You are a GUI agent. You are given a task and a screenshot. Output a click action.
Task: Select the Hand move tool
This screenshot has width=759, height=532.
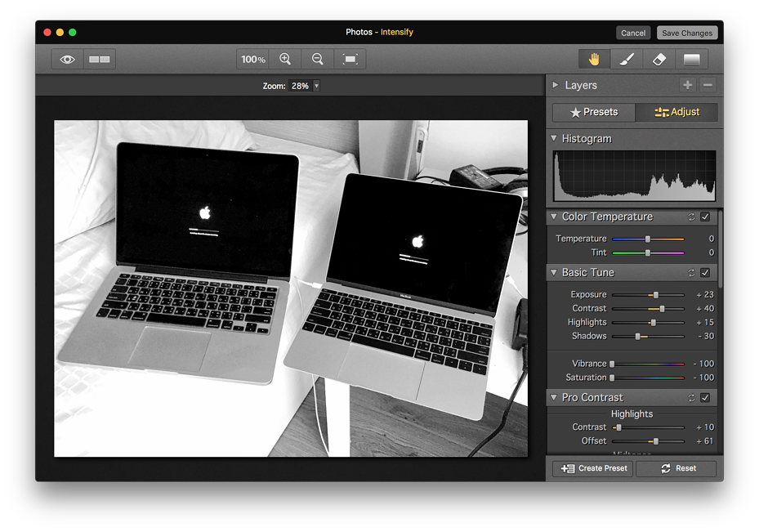[x=594, y=59]
